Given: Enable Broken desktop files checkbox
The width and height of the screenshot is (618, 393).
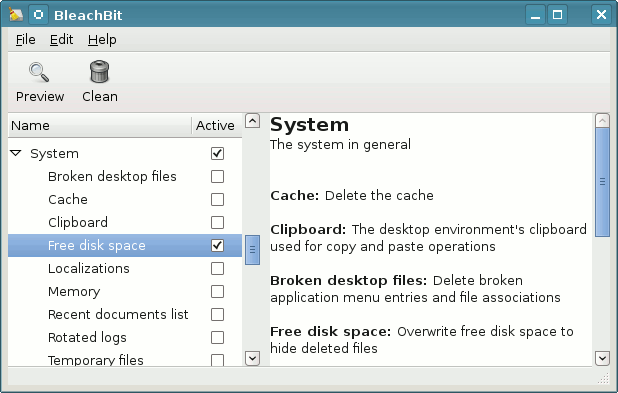Looking at the screenshot, I should point(217,176).
